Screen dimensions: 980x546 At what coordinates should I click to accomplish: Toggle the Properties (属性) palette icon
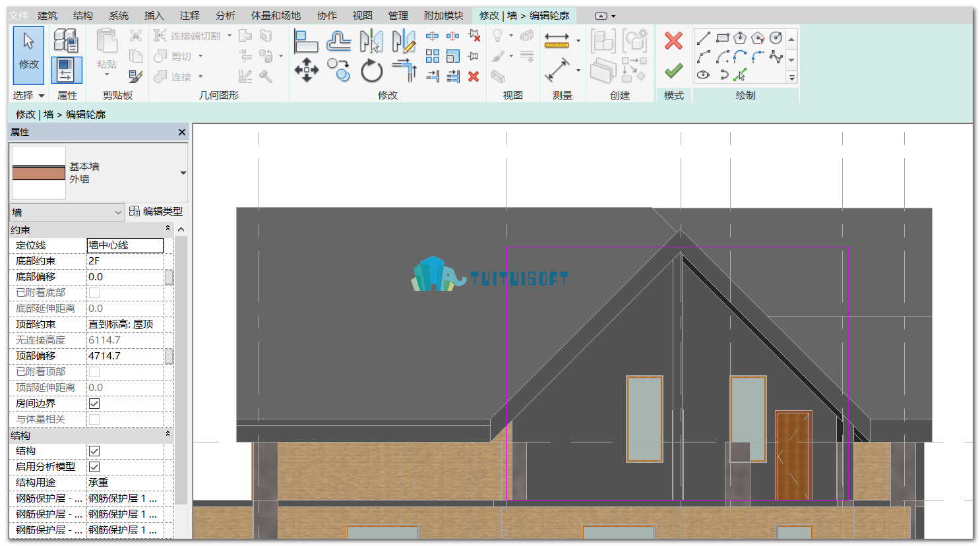coord(67,70)
